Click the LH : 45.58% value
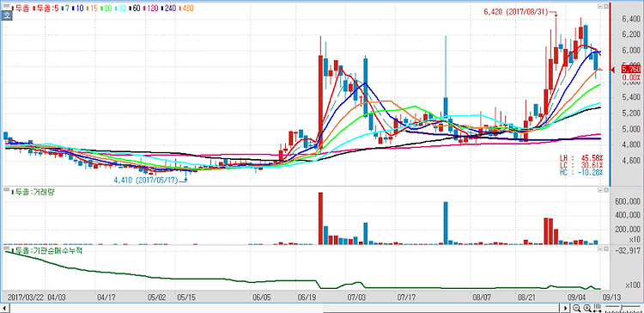The image size is (644, 313). pos(581,158)
